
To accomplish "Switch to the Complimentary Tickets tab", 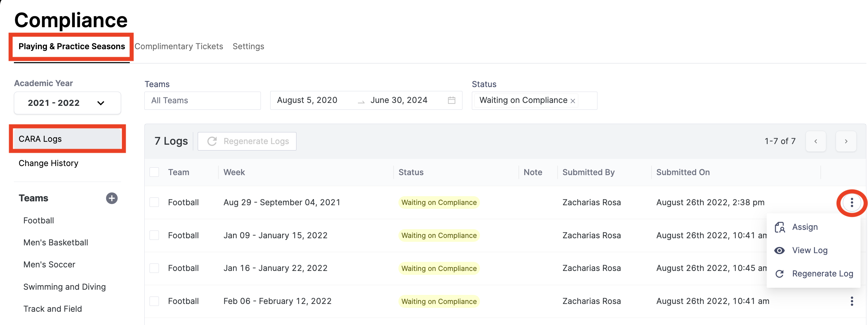I will pos(179,46).
